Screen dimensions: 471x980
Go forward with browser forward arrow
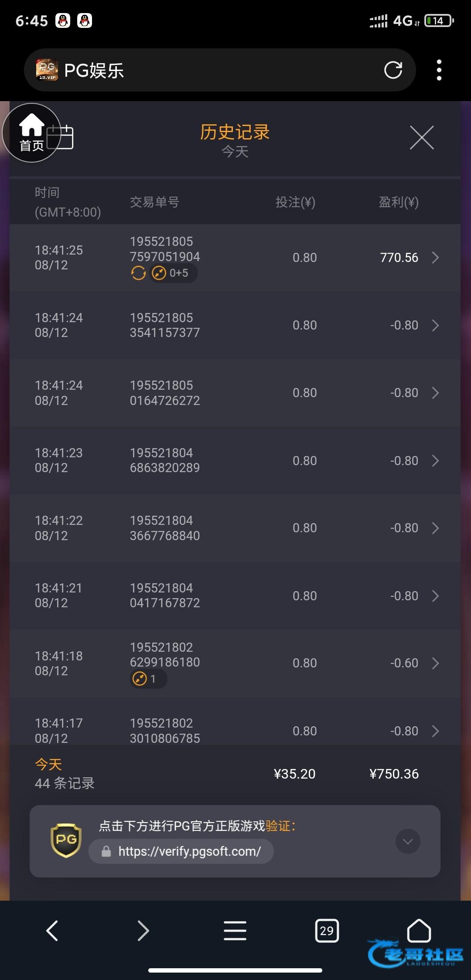point(143,931)
